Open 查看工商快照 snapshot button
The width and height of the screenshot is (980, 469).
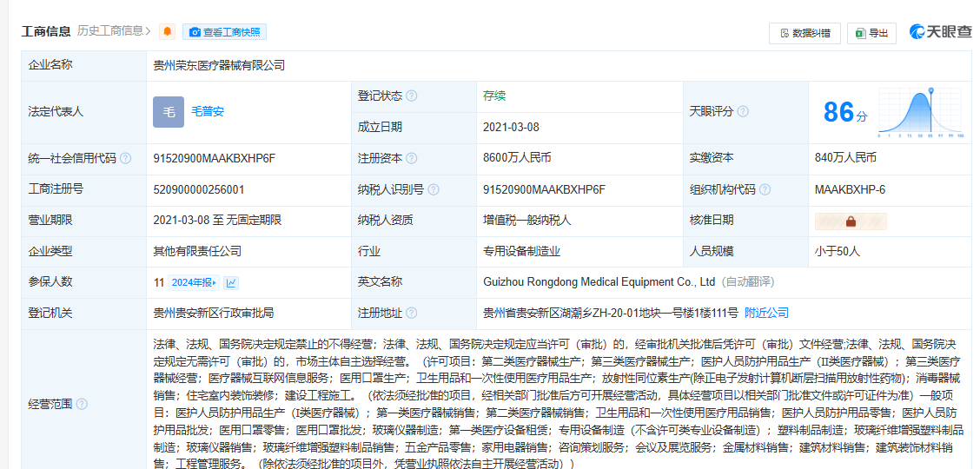click(224, 32)
